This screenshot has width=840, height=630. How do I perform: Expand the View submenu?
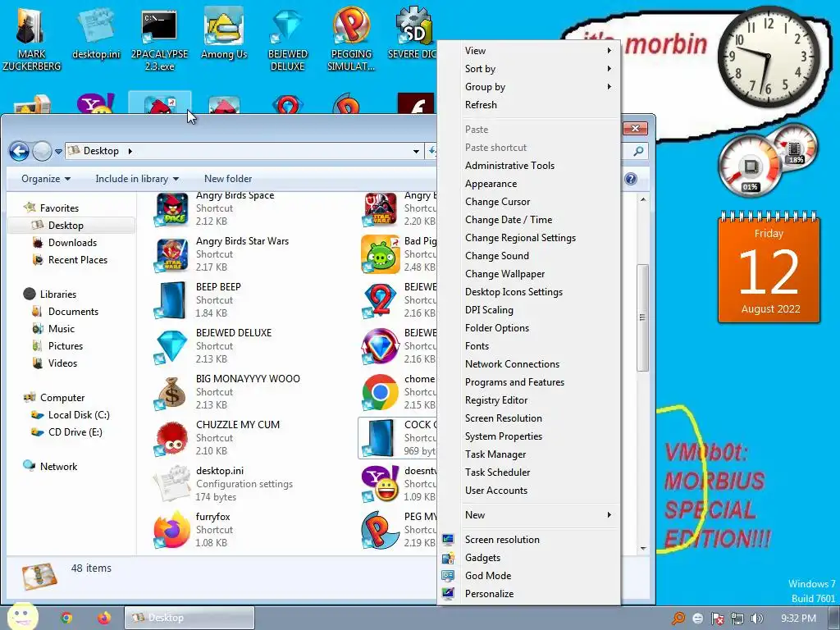click(x=529, y=50)
